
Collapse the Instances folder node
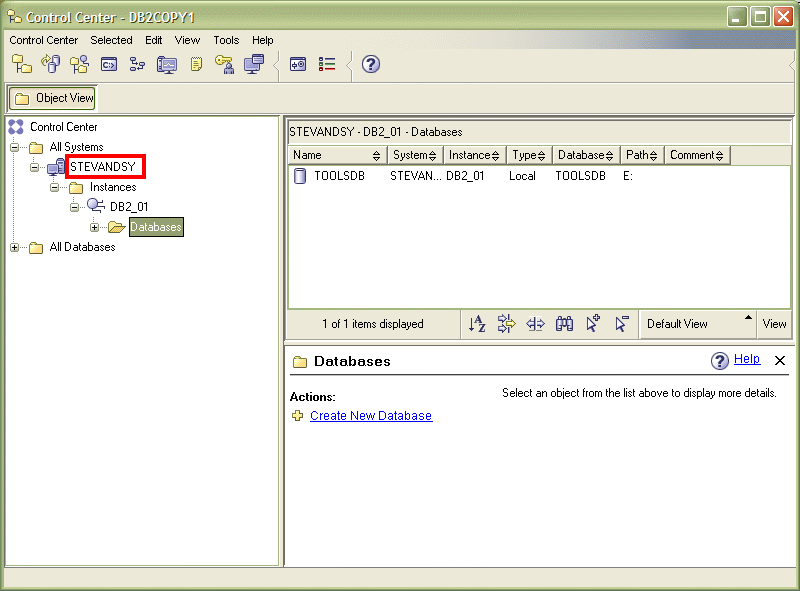(x=54, y=187)
